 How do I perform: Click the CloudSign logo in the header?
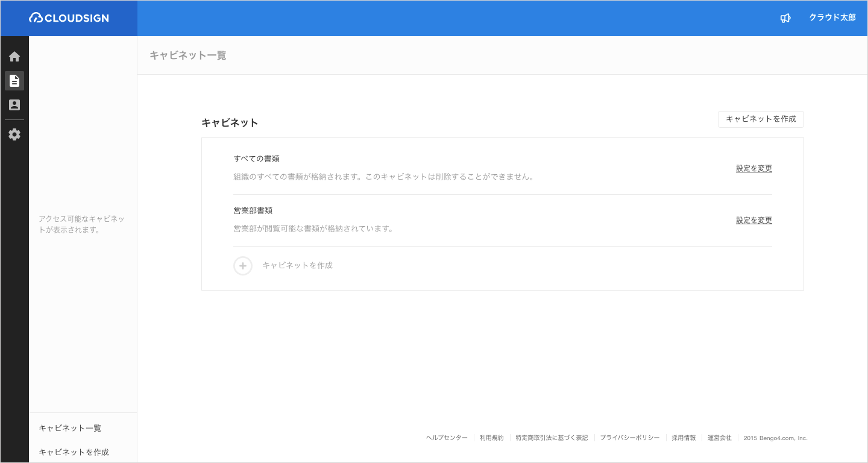coord(69,18)
